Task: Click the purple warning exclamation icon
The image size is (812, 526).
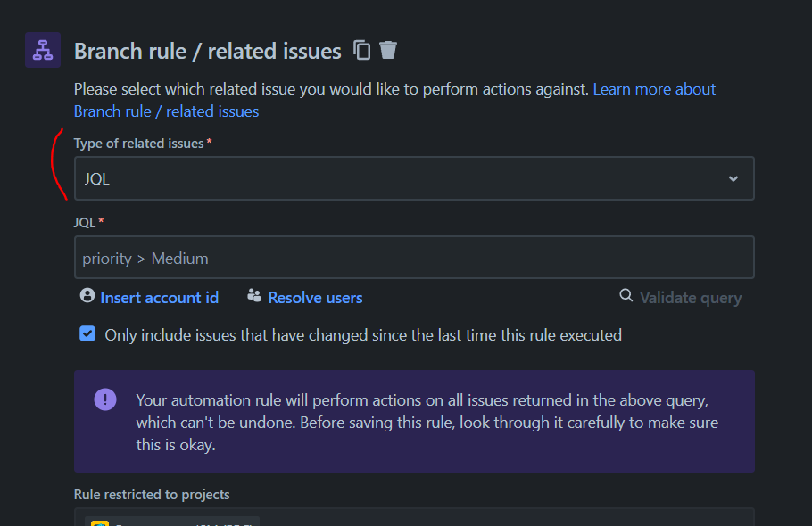Action: coord(105,399)
